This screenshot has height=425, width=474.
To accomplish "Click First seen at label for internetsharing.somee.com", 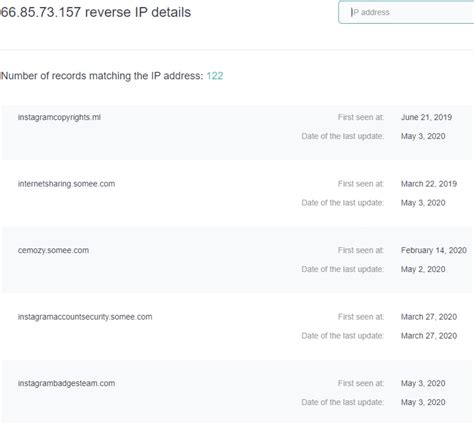I will (361, 184).
